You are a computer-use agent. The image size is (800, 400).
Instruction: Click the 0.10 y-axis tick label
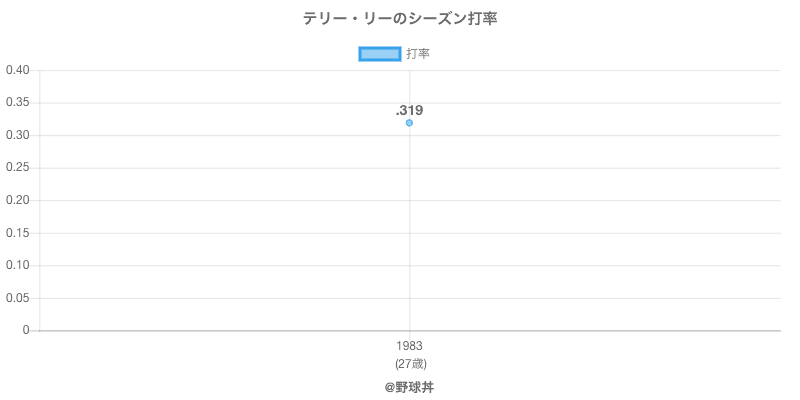pos(17,265)
